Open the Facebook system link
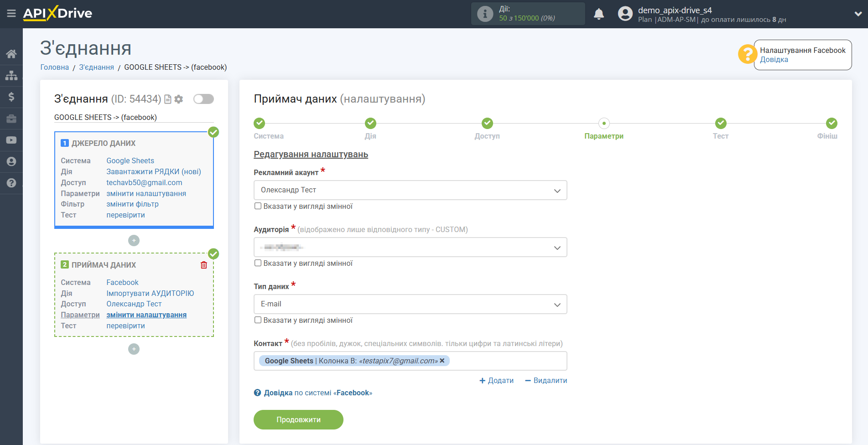Viewport: 868px width, 445px height. (x=122, y=282)
